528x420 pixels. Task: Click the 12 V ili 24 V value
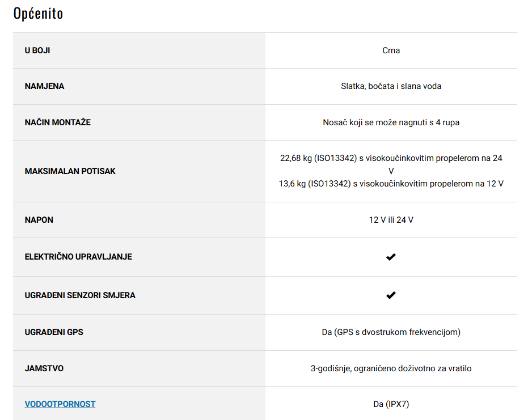[391, 220]
